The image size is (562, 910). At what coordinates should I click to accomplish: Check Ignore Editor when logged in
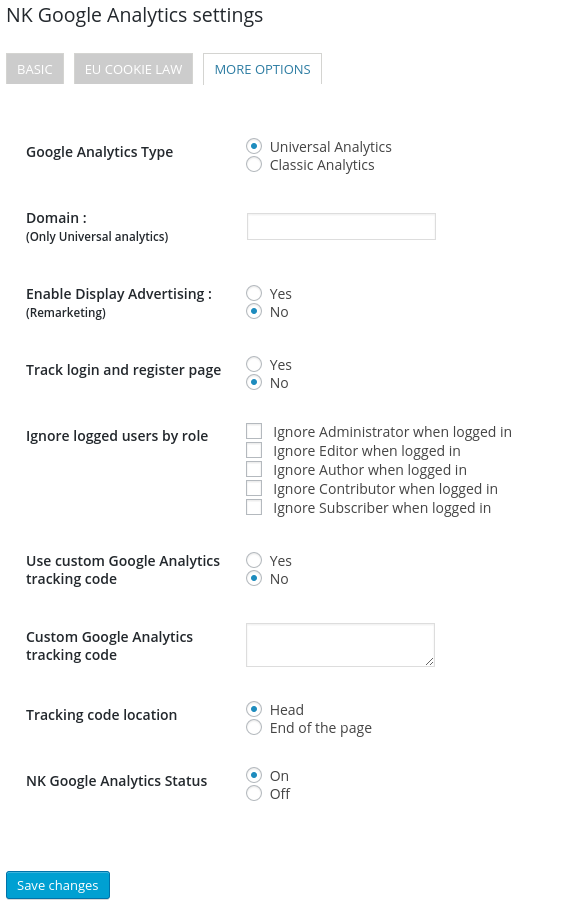tap(254, 450)
